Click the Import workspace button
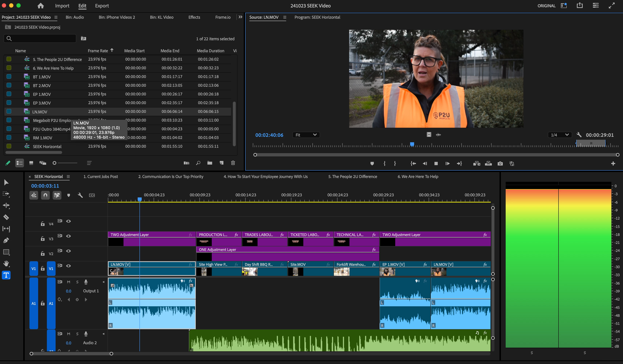 pyautogui.click(x=62, y=6)
